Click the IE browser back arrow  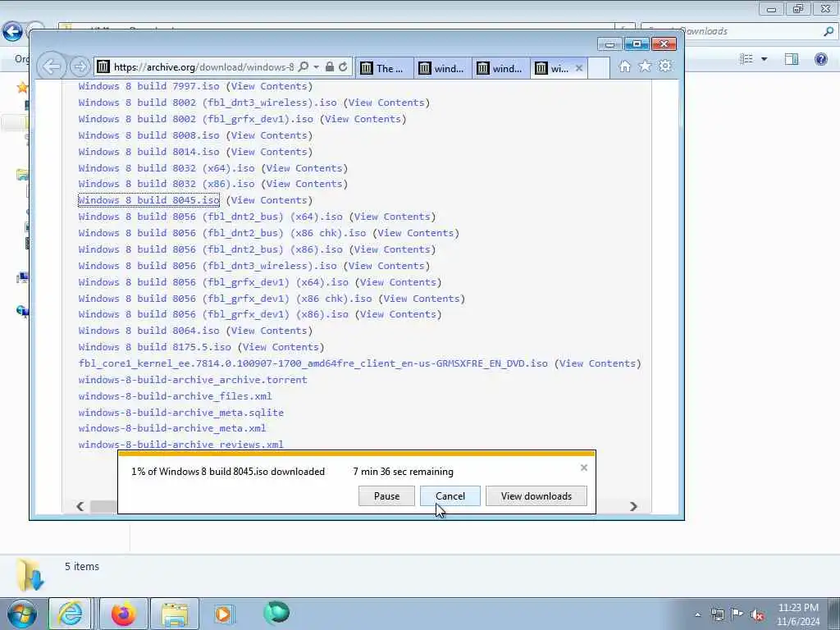[x=52, y=66]
